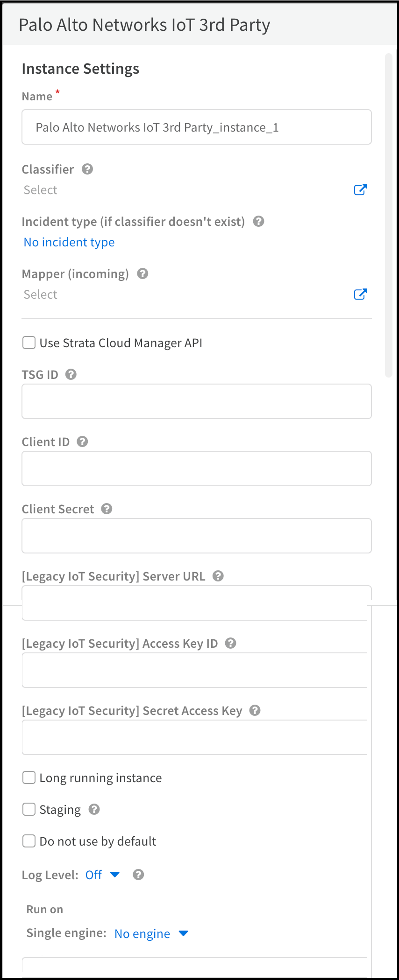Click the Log Level help icon

click(138, 875)
